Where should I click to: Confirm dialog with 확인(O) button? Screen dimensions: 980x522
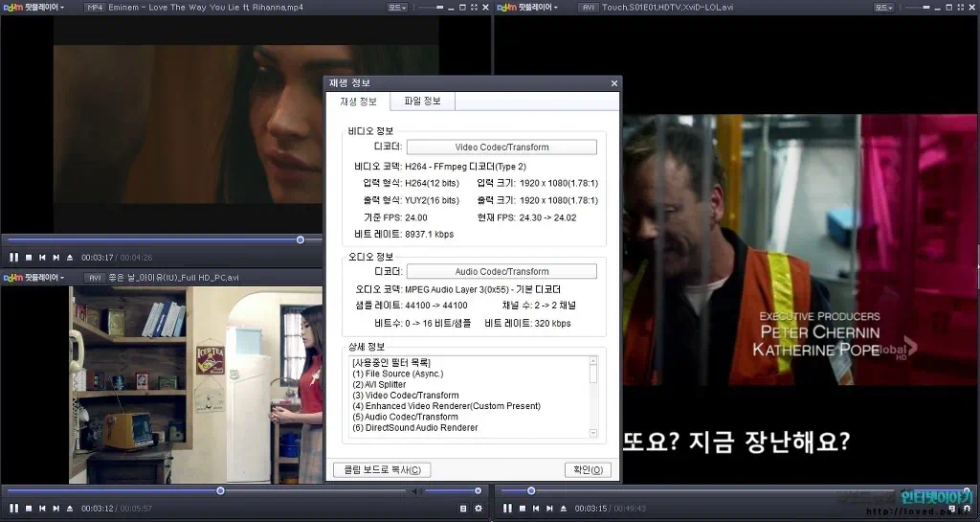[x=588, y=469]
